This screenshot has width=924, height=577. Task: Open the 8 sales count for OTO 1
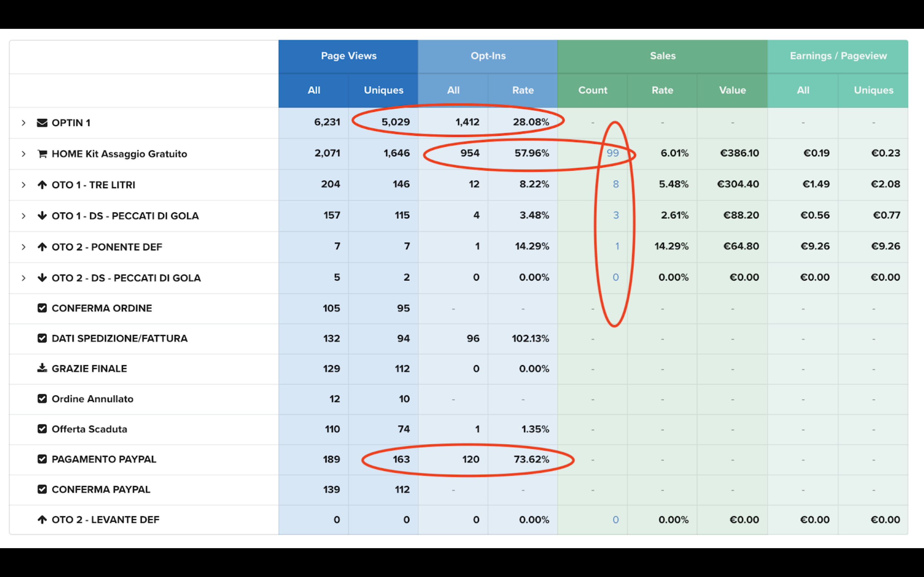pyautogui.click(x=615, y=184)
